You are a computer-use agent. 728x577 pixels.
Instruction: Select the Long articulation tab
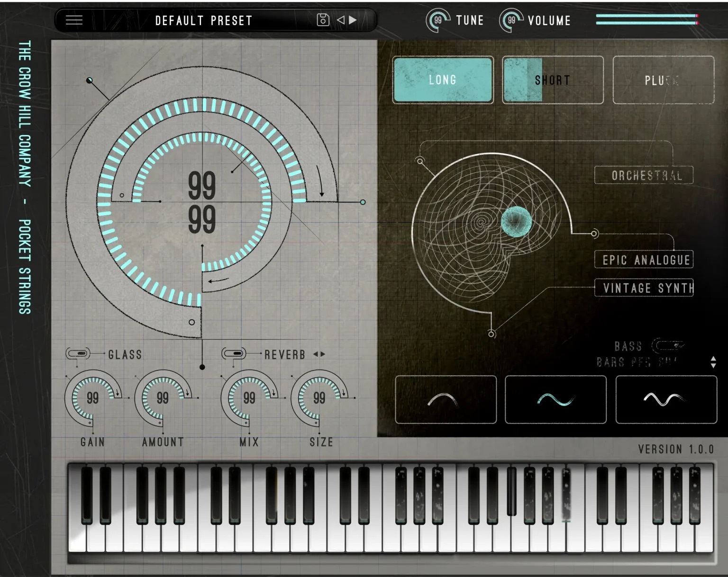(x=443, y=80)
